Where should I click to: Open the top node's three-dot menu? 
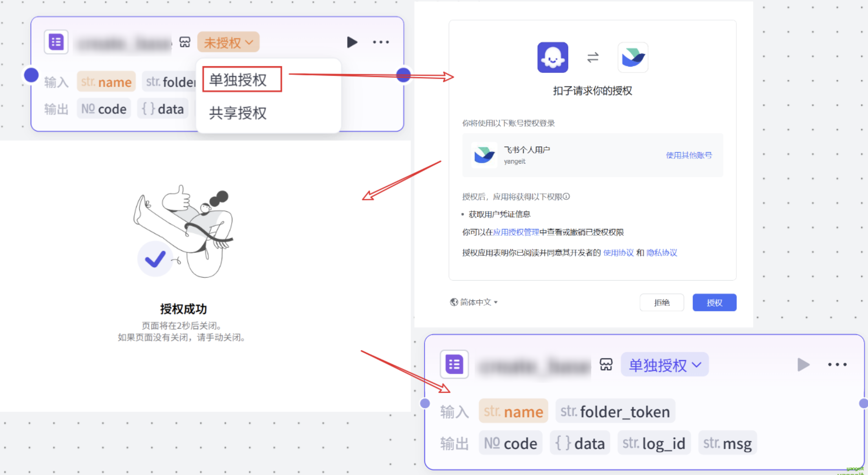click(380, 42)
